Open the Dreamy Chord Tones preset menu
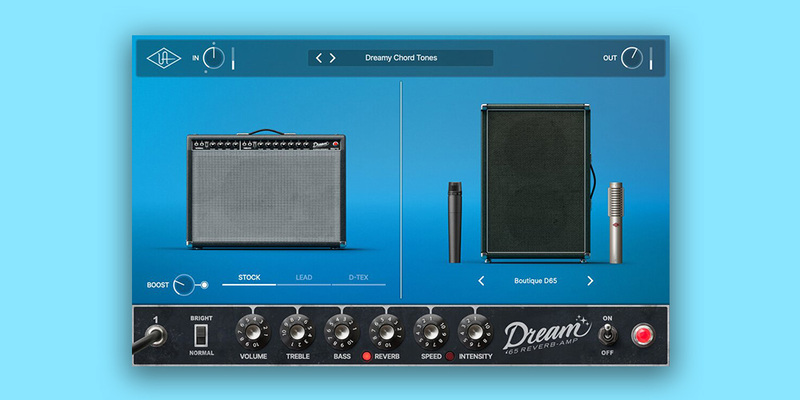800x400 pixels. coord(400,58)
